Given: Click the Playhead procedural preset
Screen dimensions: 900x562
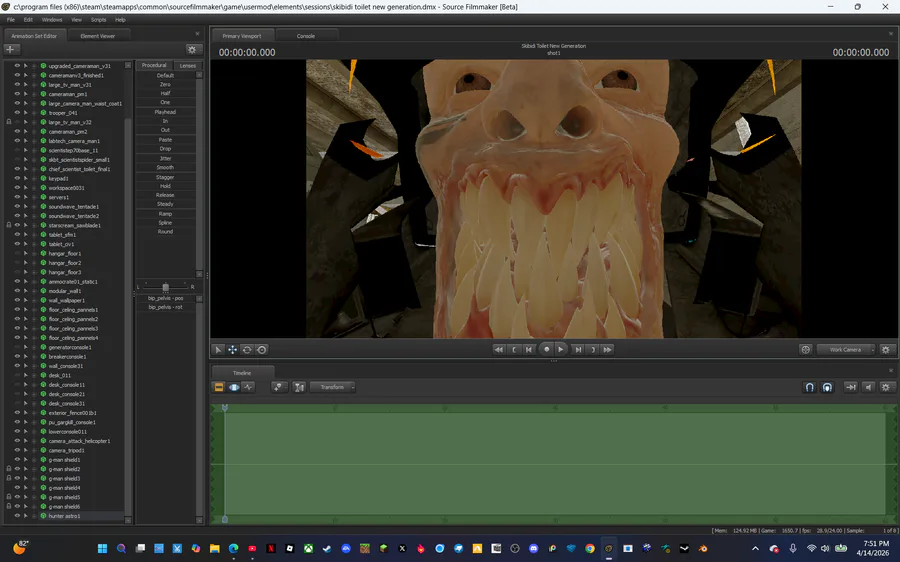Looking at the screenshot, I should point(165,112).
